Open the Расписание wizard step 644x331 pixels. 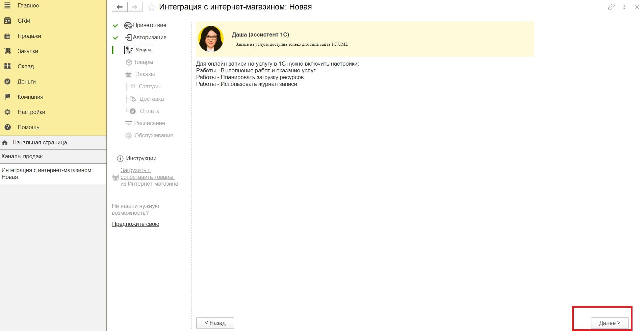[x=150, y=123]
